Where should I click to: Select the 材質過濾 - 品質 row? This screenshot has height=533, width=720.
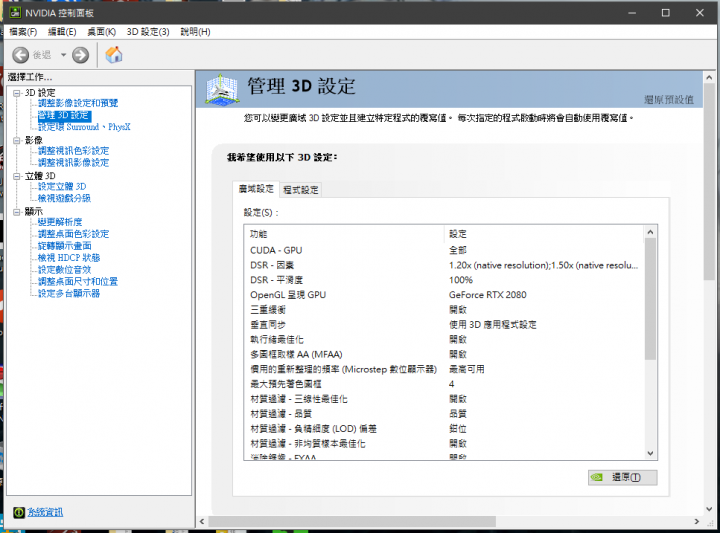(x=444, y=414)
